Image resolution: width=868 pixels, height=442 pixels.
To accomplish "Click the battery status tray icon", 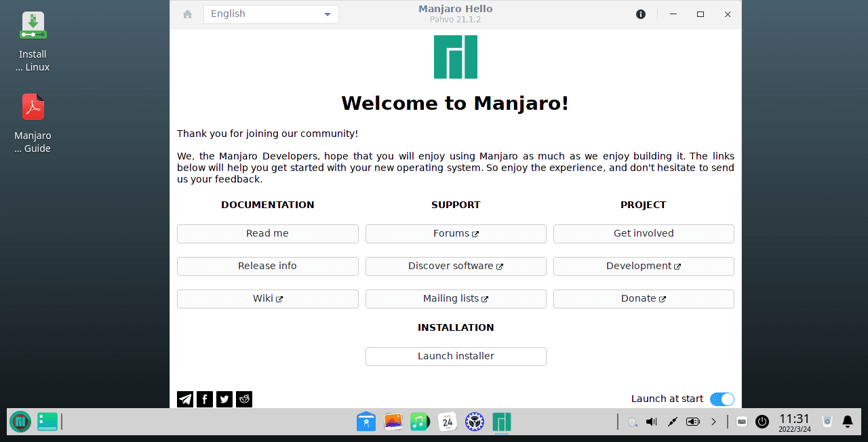I will (x=692, y=422).
